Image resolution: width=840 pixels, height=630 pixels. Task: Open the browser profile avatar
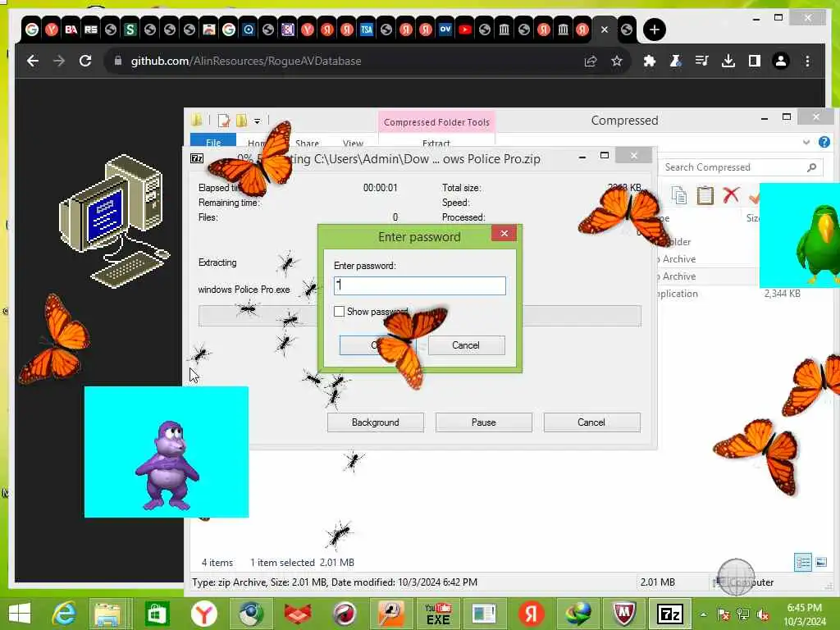pos(781,61)
